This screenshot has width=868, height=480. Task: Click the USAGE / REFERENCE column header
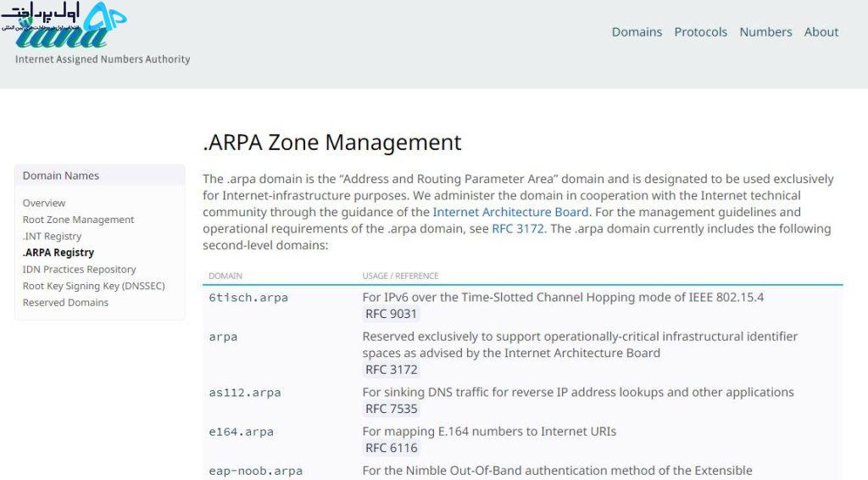400,276
